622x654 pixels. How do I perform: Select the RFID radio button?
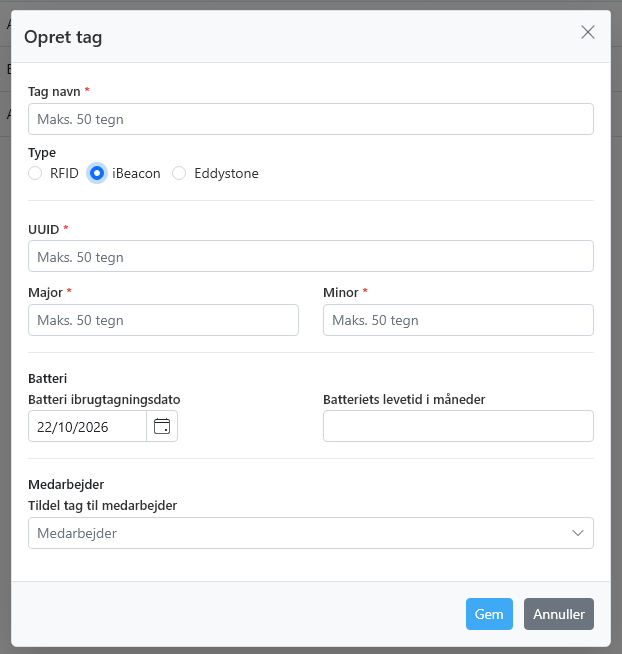pos(35,173)
